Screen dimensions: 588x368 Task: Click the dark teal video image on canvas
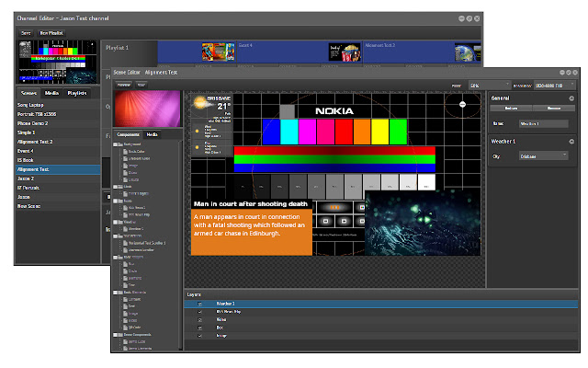click(423, 223)
